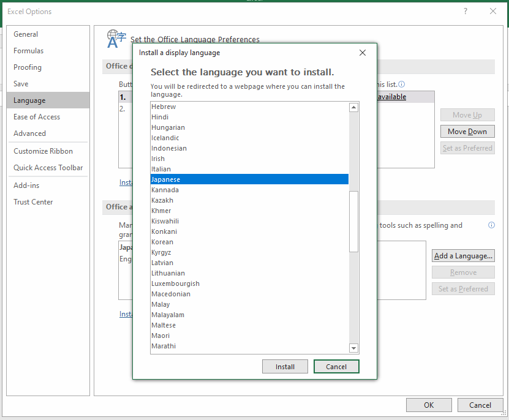Click Cancel in Excel Options window
The height and width of the screenshot is (420, 509).
point(480,405)
